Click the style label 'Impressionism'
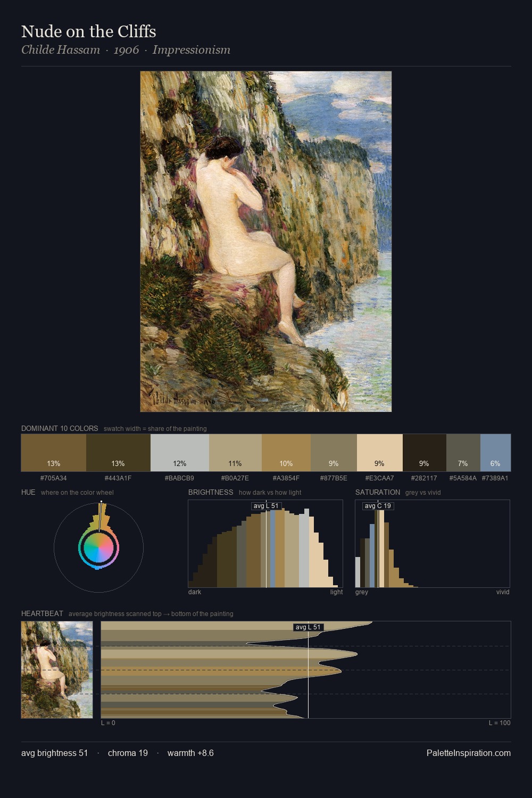 tap(192, 50)
